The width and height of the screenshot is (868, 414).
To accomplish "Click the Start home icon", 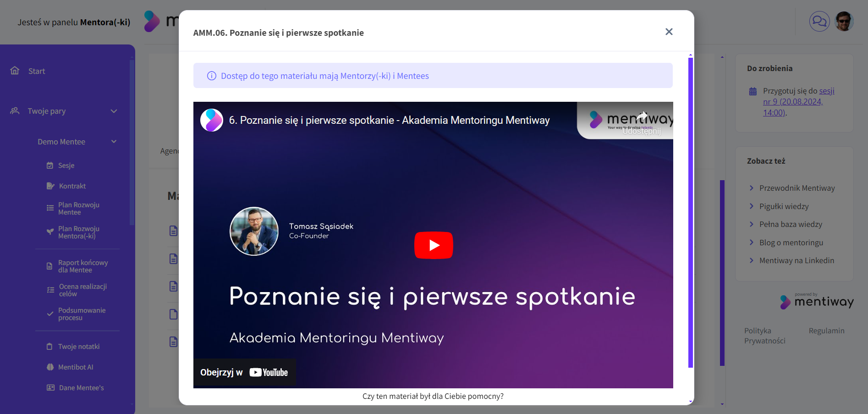I will [x=15, y=71].
